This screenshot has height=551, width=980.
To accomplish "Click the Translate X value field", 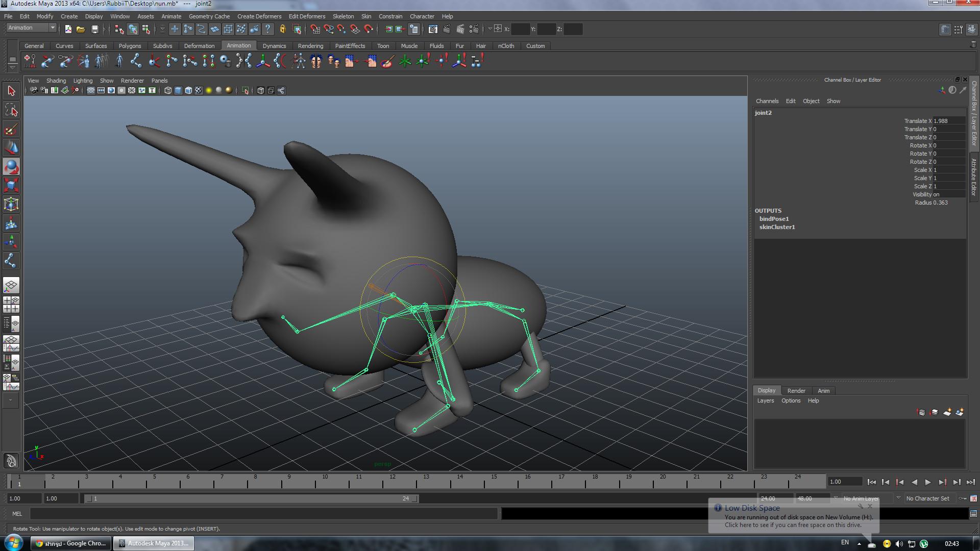I will point(948,121).
